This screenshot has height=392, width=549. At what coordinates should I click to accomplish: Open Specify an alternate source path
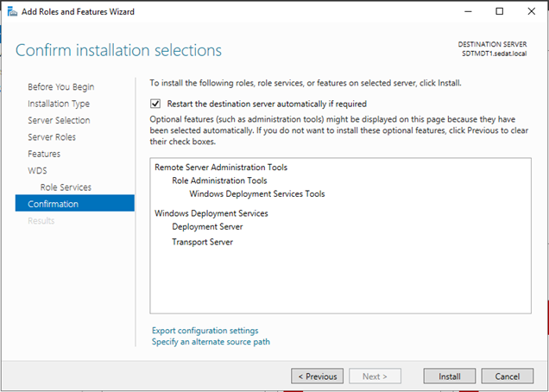211,342
